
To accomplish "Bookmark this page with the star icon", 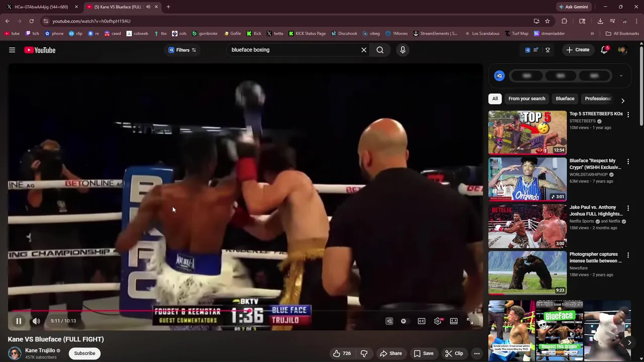I will click(x=547, y=21).
